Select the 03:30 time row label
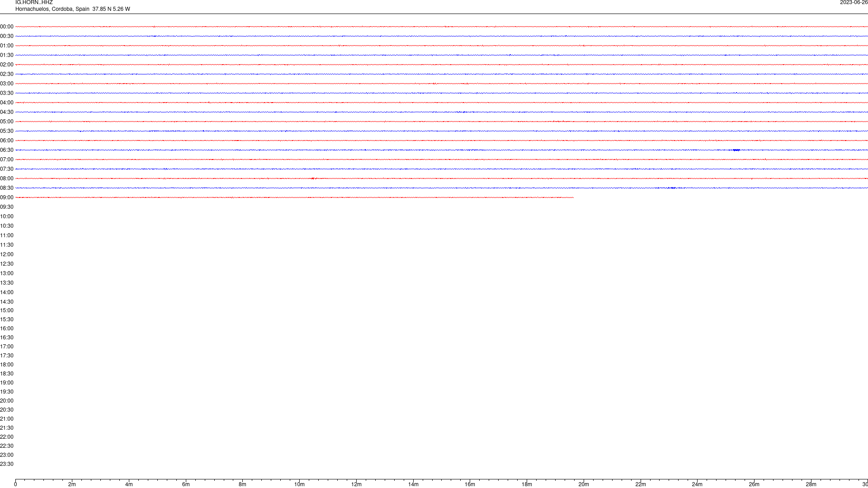868x488 pixels. pyautogui.click(x=7, y=93)
